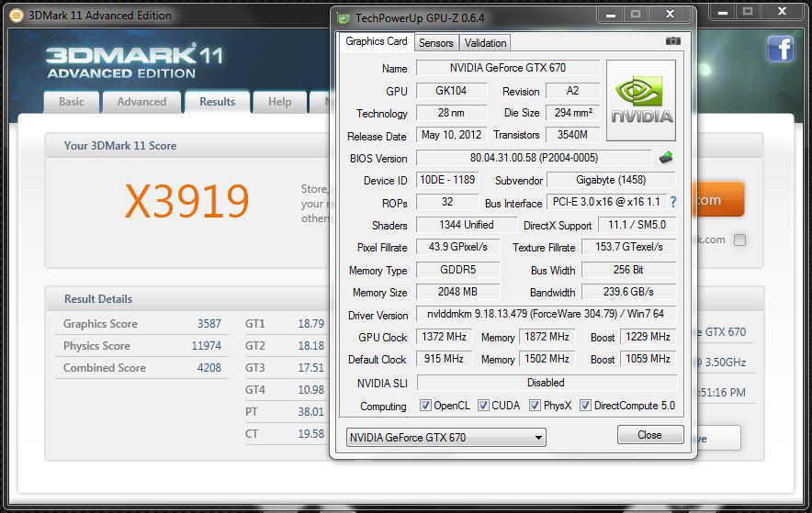Click the NVIDIA logo in GPU-Z
This screenshot has height=513, width=812.
641,100
